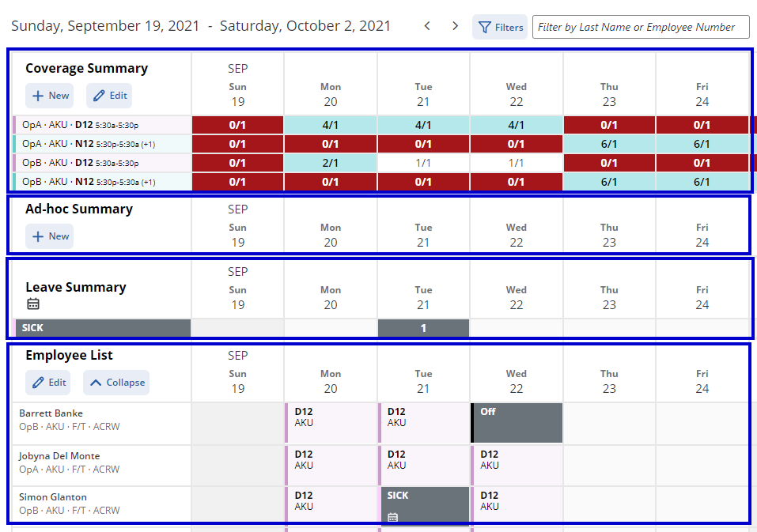Open the Filters panel via funnel icon
757x532 pixels.
pos(486,26)
